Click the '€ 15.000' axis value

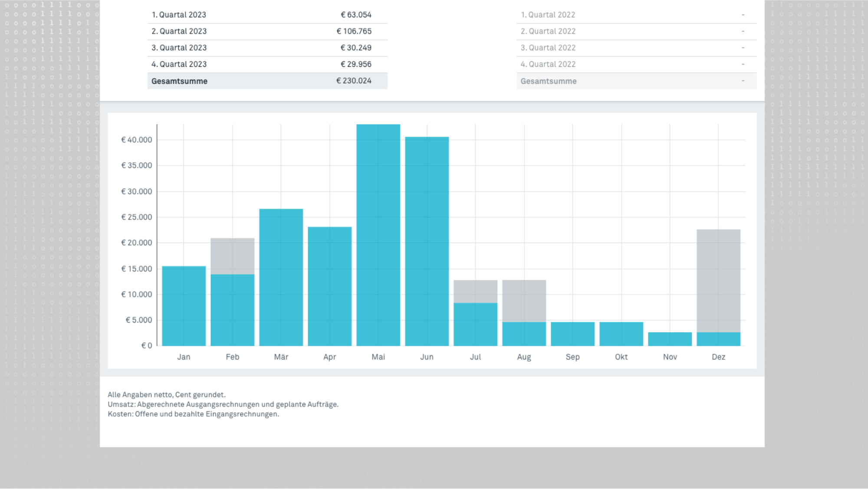137,269
